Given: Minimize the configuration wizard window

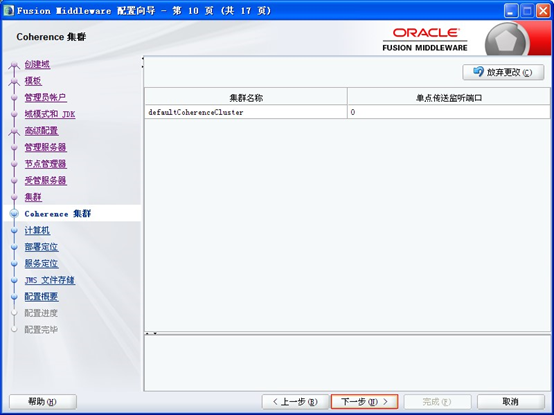Looking at the screenshot, I should (511, 11).
